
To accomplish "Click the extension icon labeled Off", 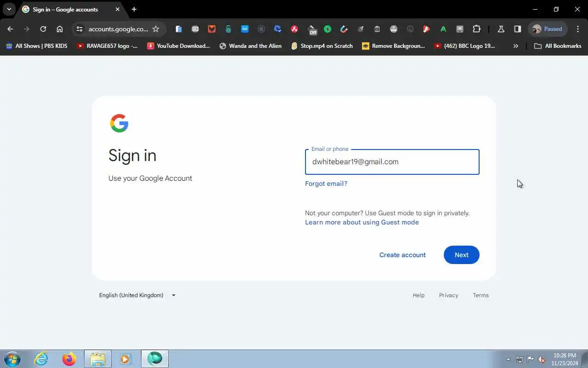I will pyautogui.click(x=312, y=29).
